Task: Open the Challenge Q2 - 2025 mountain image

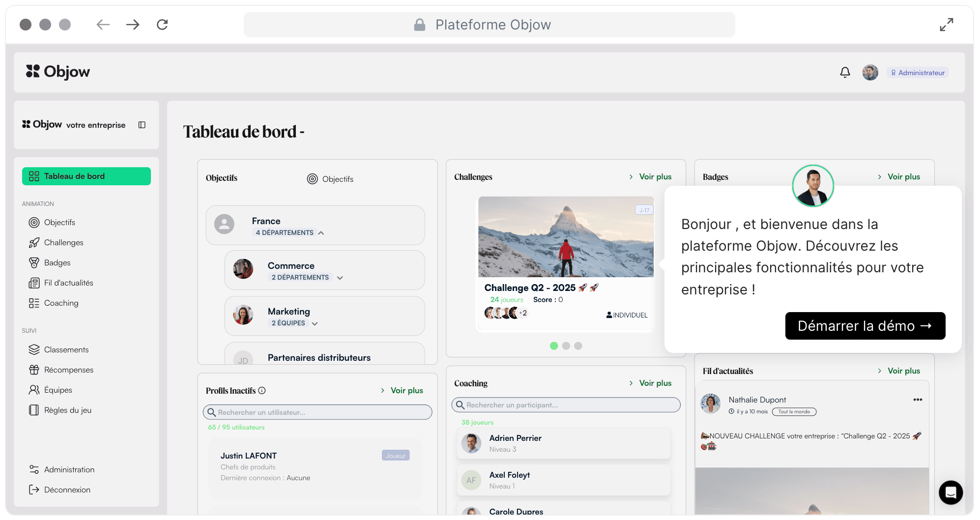Action: click(x=566, y=237)
